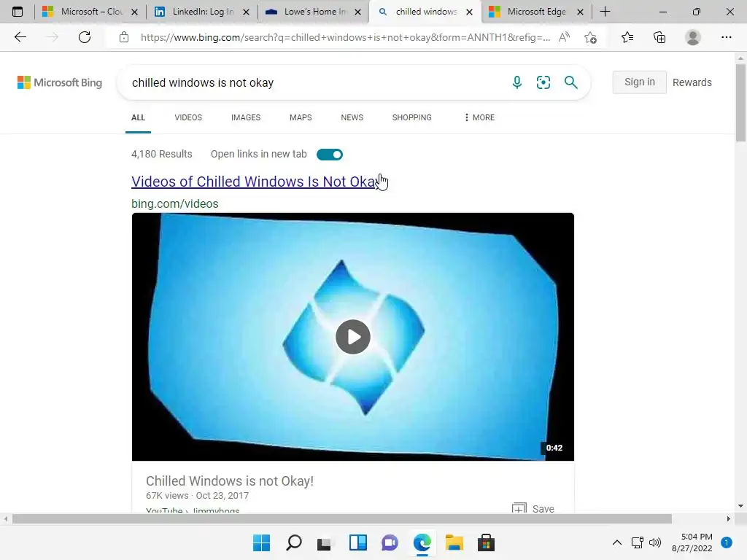
Task: Select the NEWS results tab
Action: coord(352,117)
